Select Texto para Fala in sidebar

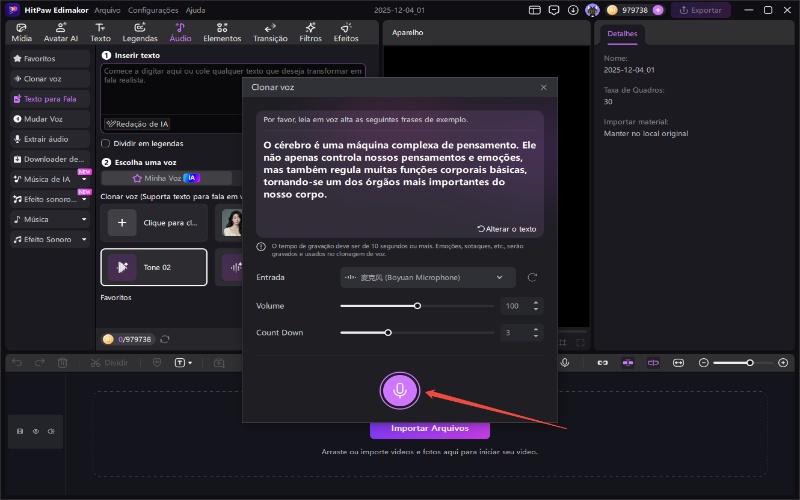(x=50, y=100)
